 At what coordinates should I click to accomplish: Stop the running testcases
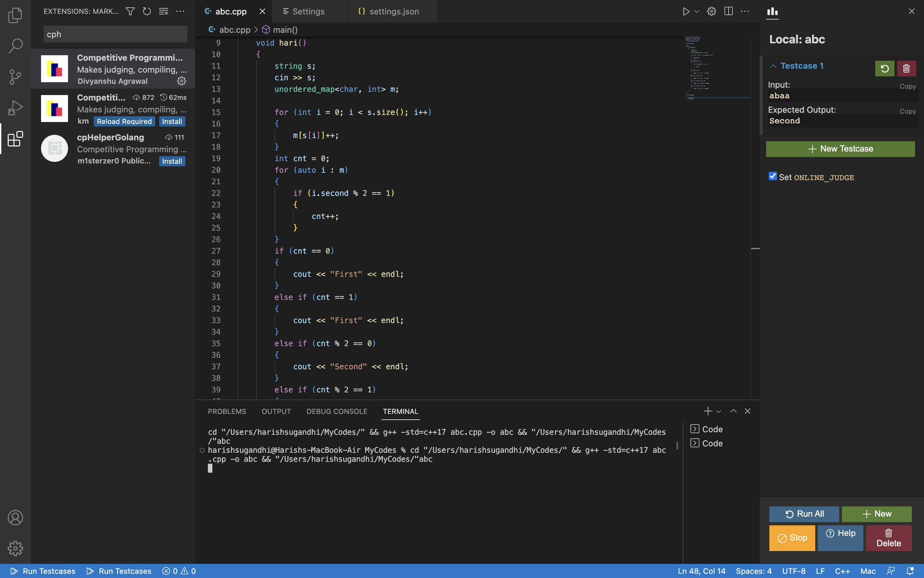coord(792,538)
